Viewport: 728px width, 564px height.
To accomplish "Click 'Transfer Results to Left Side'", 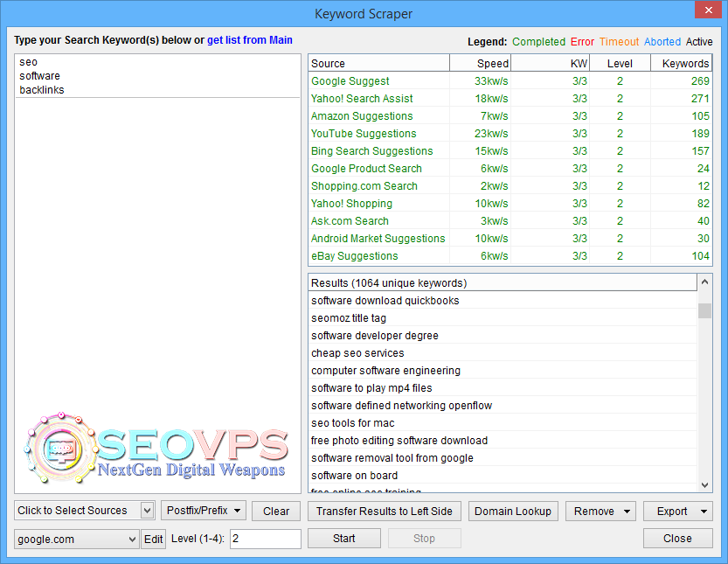I will pos(385,511).
